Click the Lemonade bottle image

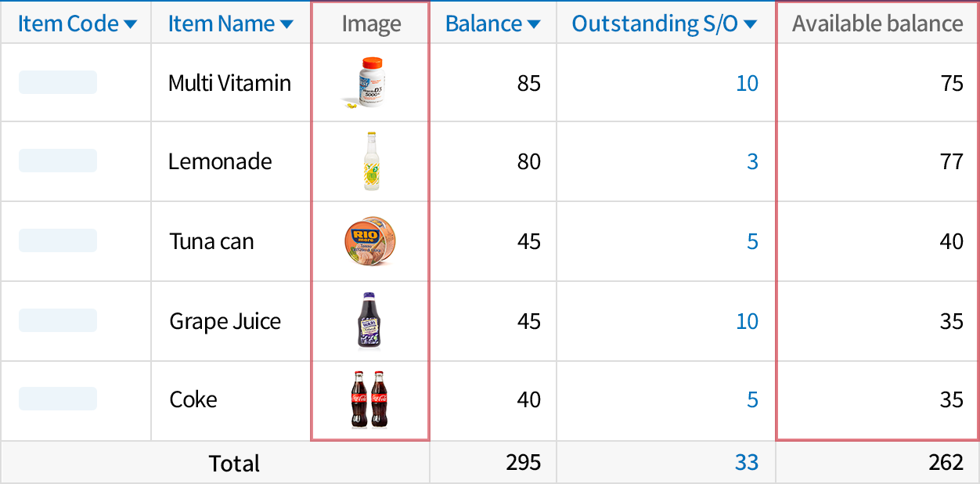point(370,161)
